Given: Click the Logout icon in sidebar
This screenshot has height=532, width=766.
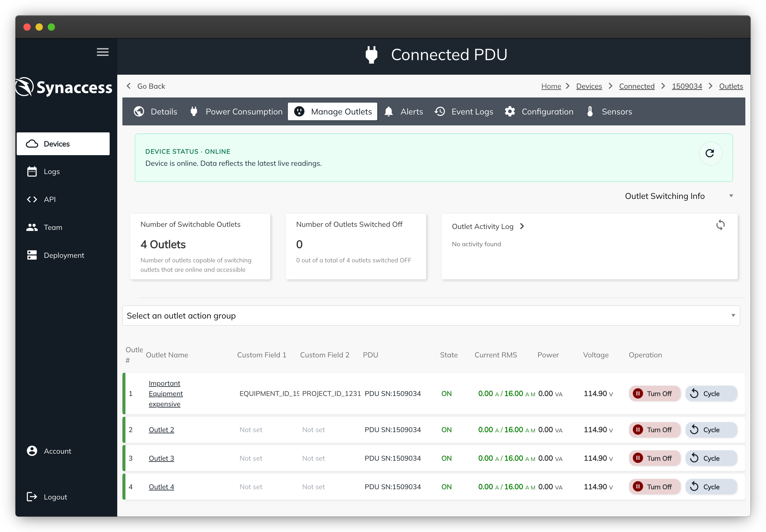Looking at the screenshot, I should (x=32, y=497).
